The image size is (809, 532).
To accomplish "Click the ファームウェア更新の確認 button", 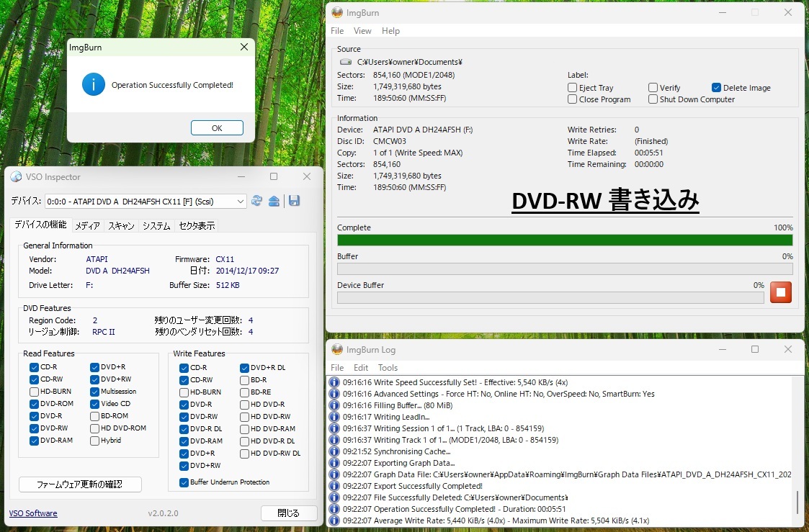I will 80,484.
